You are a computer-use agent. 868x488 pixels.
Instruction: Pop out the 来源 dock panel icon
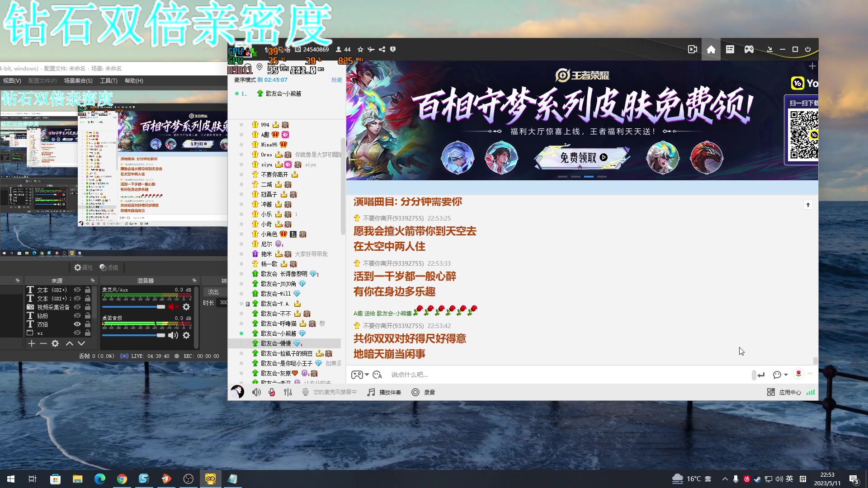click(x=93, y=281)
